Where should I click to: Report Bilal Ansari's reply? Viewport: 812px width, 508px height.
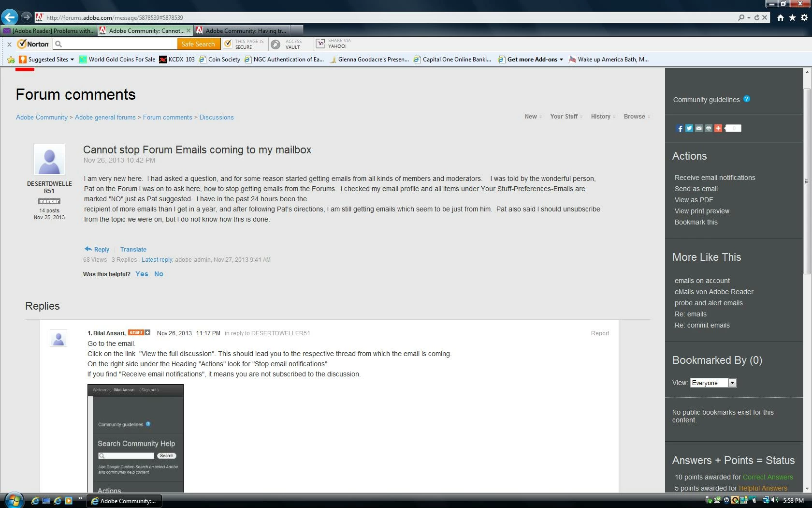click(x=600, y=333)
